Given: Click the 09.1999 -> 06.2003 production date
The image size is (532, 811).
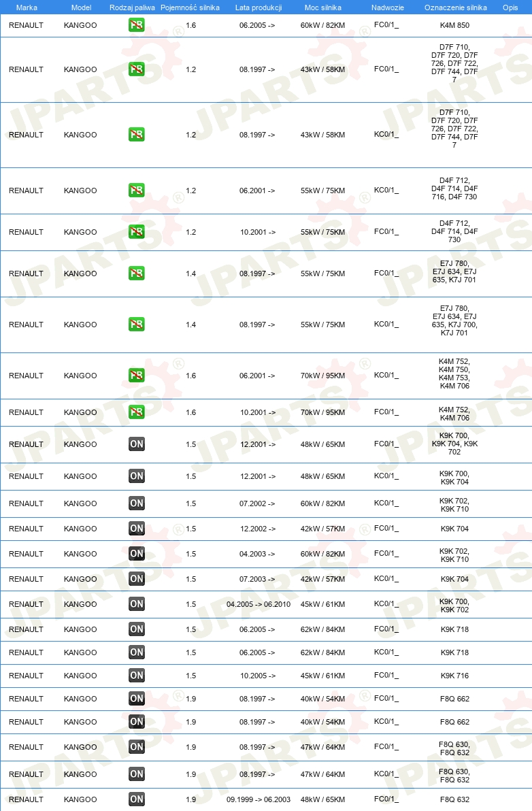Looking at the screenshot, I should click(x=259, y=799).
